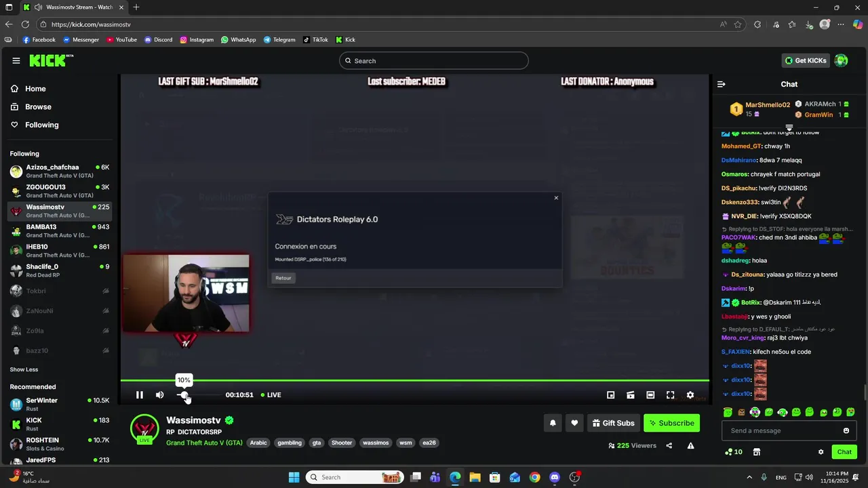This screenshot has height=488, width=868.
Task: Click the Kick search field
Action: [434, 61]
